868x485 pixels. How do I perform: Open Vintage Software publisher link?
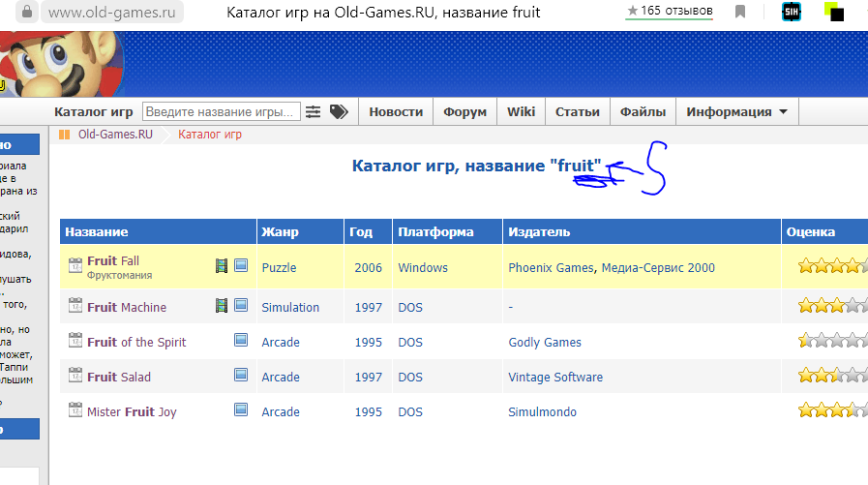tap(555, 377)
